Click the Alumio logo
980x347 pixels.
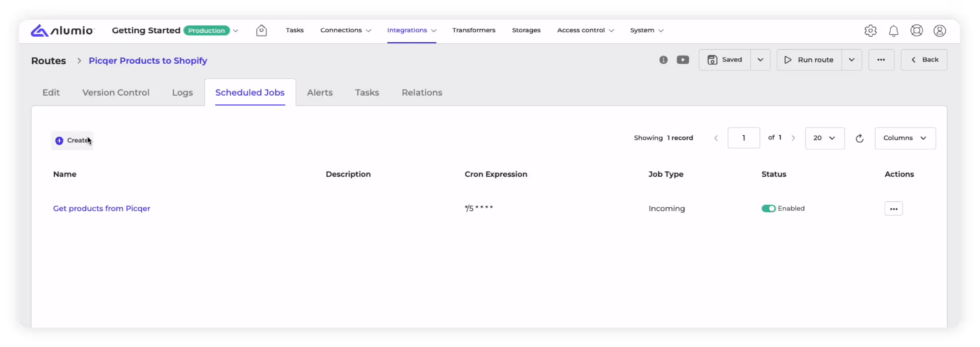(x=62, y=31)
